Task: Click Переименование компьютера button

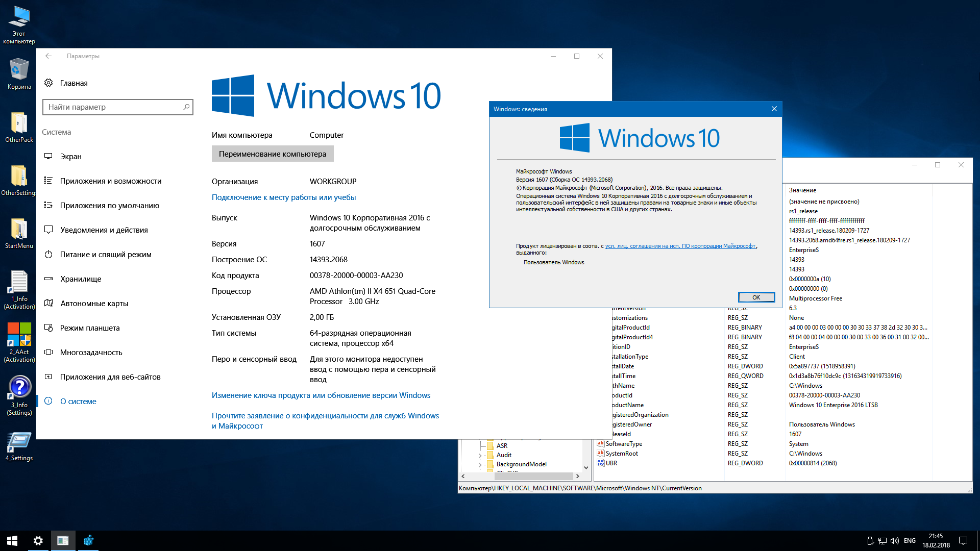Action: [x=273, y=154]
